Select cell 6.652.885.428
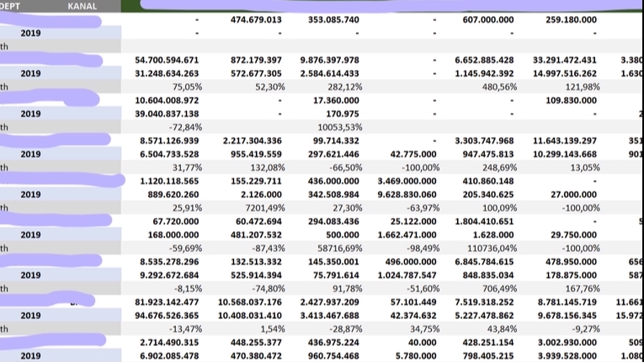 coord(484,60)
